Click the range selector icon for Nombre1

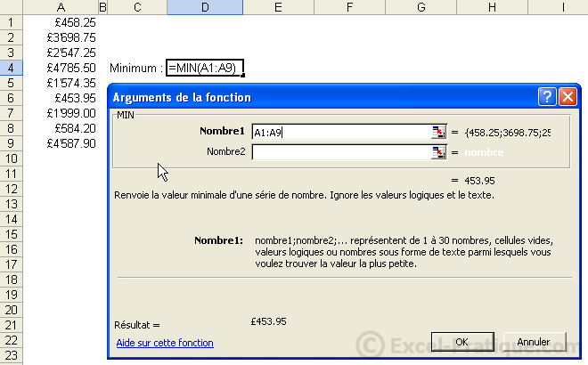click(x=438, y=132)
